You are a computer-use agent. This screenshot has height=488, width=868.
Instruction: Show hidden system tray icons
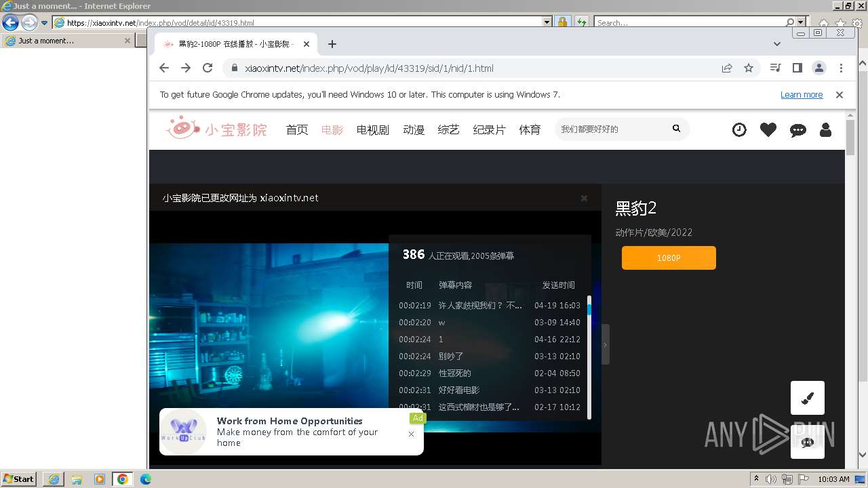(756, 479)
